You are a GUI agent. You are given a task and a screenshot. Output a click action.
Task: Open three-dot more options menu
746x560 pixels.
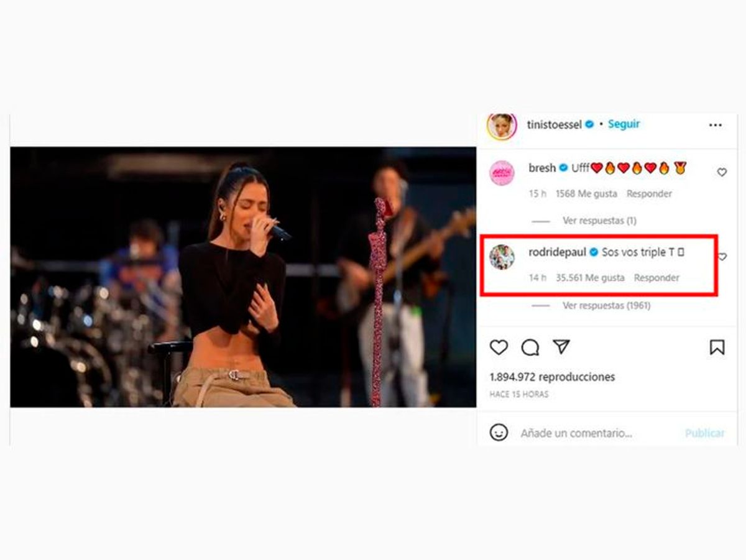point(716,125)
